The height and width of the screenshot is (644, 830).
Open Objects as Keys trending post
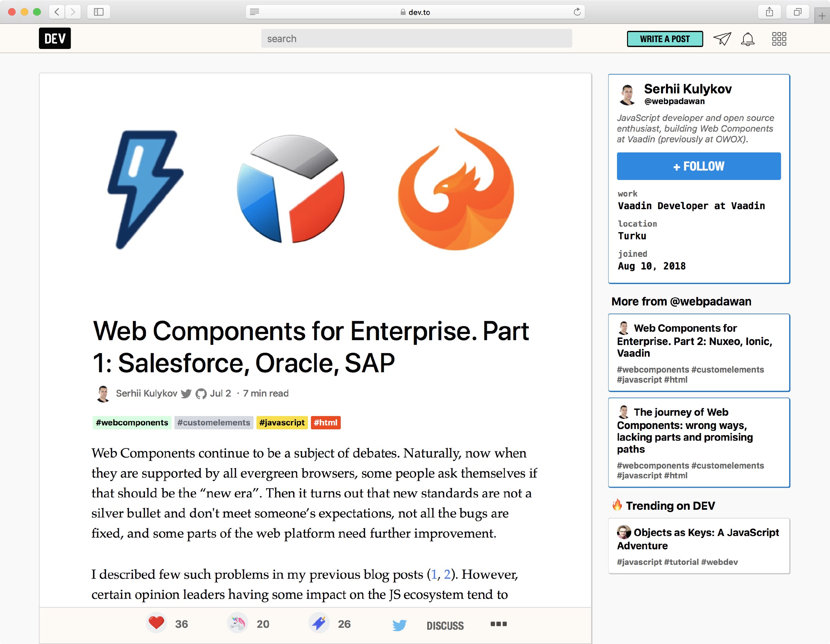pyautogui.click(x=699, y=546)
